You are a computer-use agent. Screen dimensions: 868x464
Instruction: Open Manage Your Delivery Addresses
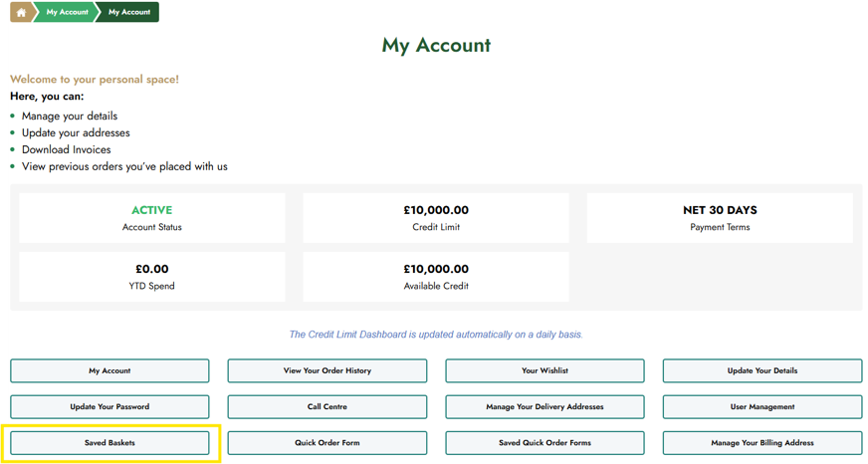(x=544, y=407)
